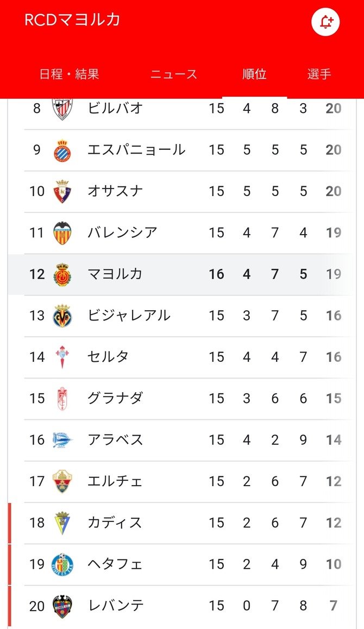The height and width of the screenshot is (629, 364).
Task: Open the カディス team name link
Action: tap(115, 523)
